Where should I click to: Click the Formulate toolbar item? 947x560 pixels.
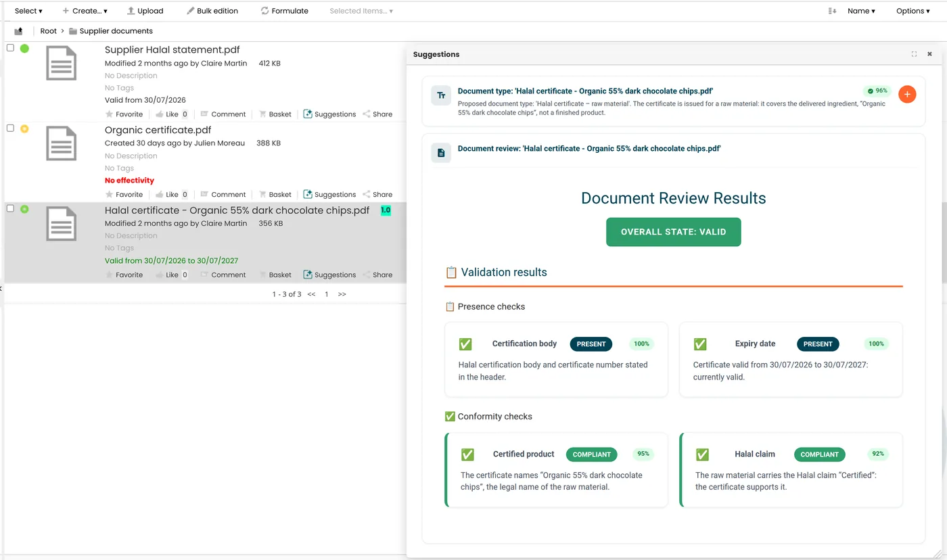tap(284, 11)
